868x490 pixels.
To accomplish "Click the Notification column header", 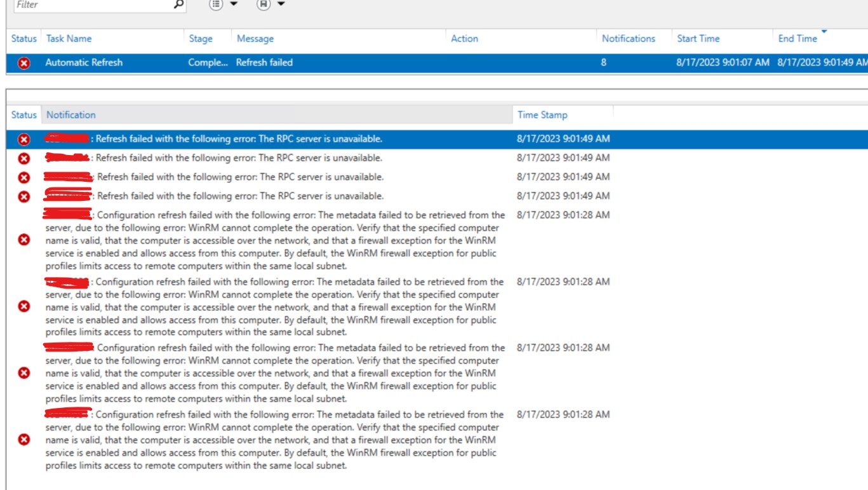I will [x=71, y=115].
